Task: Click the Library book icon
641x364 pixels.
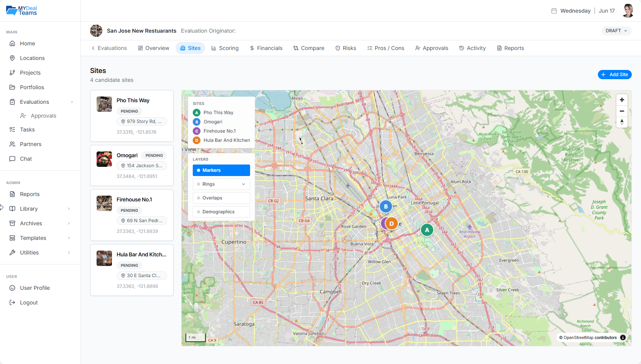Action: click(12, 209)
